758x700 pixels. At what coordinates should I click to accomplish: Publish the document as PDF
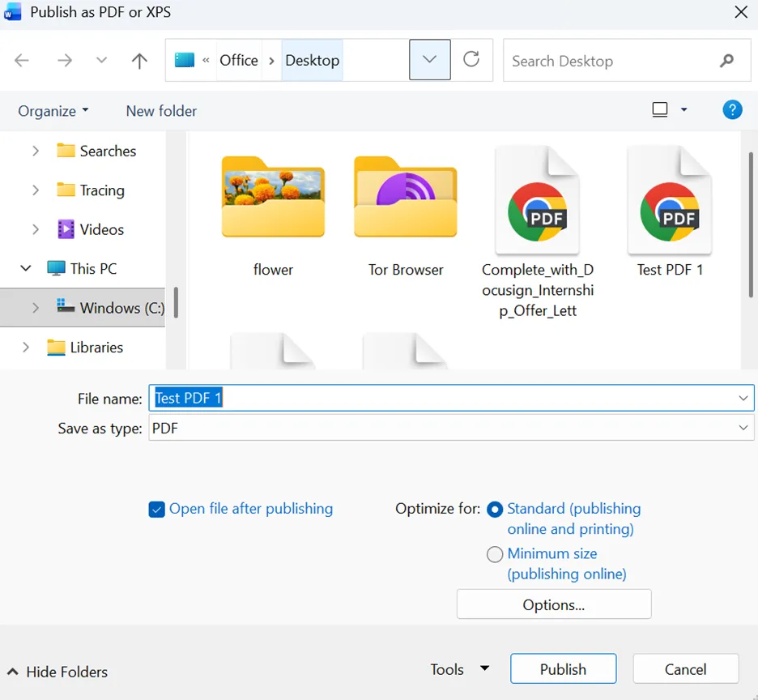point(563,668)
